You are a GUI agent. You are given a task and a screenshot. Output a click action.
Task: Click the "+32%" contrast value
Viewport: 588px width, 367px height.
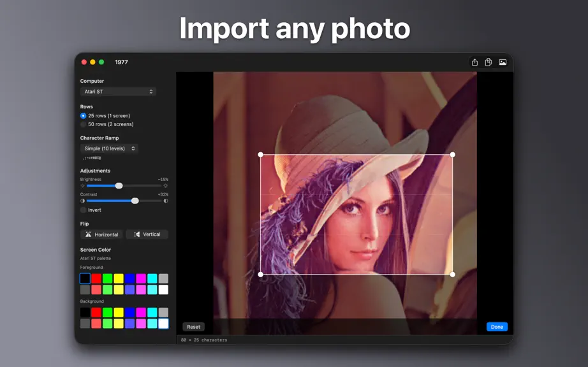(163, 194)
